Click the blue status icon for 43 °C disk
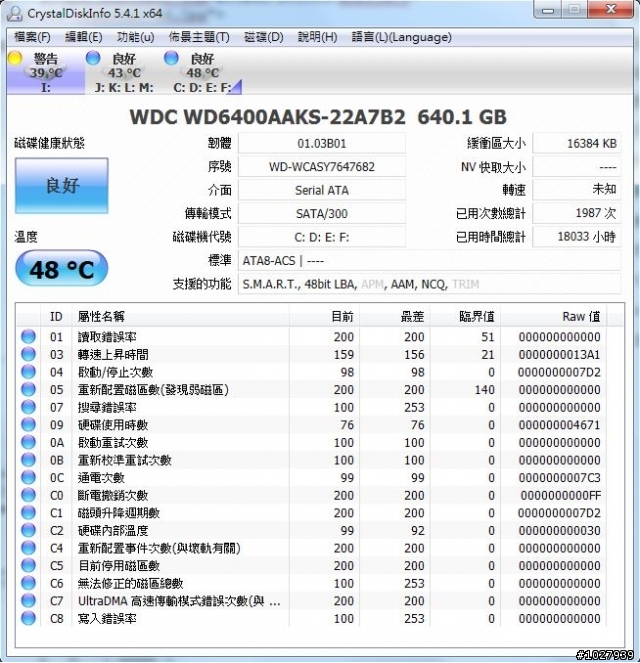This screenshot has width=640, height=663. (93, 58)
